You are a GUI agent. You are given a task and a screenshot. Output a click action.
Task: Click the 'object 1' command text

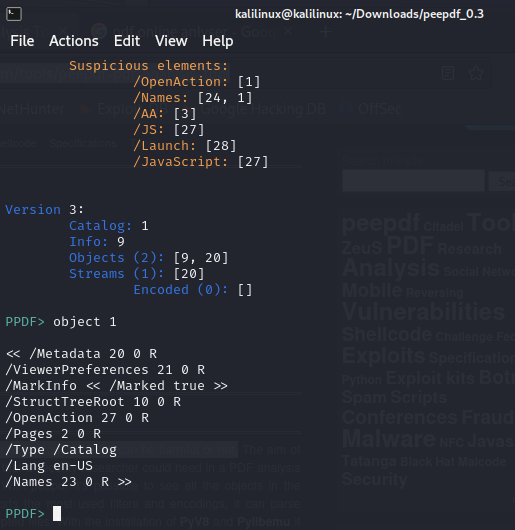pos(85,322)
